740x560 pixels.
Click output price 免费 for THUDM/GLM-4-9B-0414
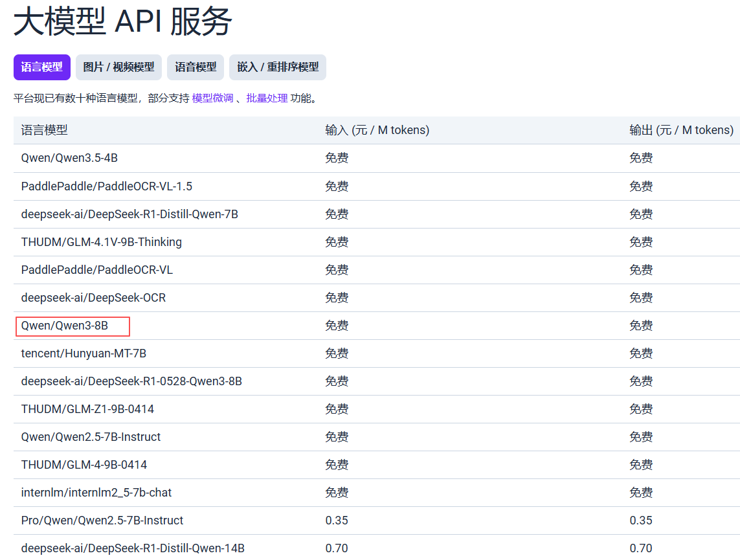point(642,465)
